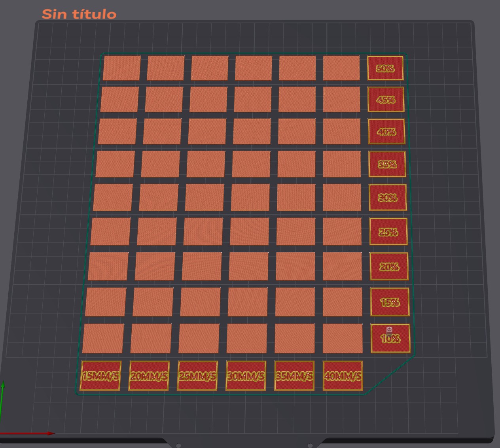The image size is (500, 448).
Task: Select the 45% labeled tile
Action: (386, 99)
